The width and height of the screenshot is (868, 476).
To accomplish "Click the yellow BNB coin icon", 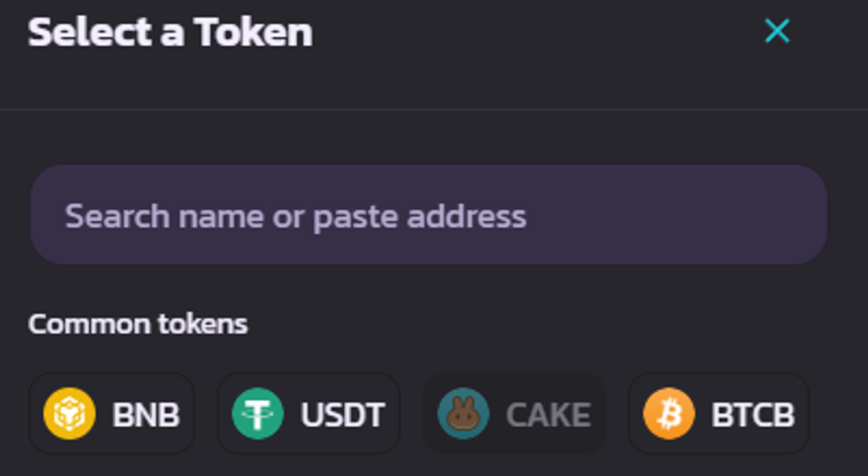I will (69, 414).
